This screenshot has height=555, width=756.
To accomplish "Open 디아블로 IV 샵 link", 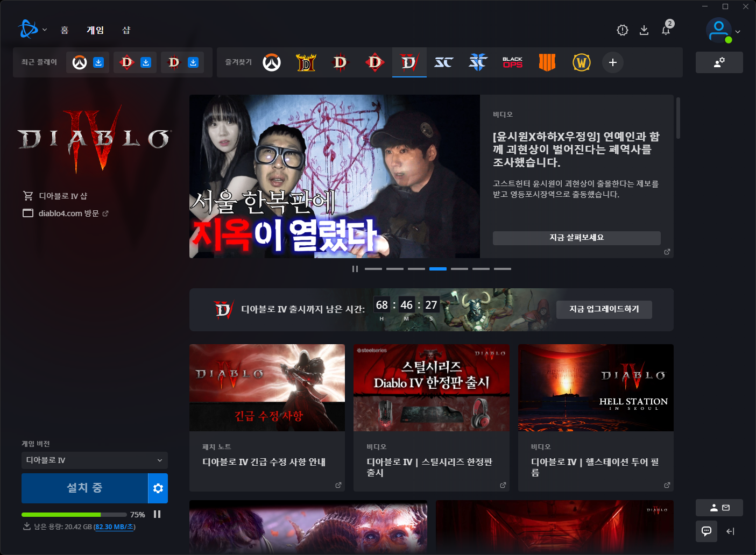I will click(55, 196).
